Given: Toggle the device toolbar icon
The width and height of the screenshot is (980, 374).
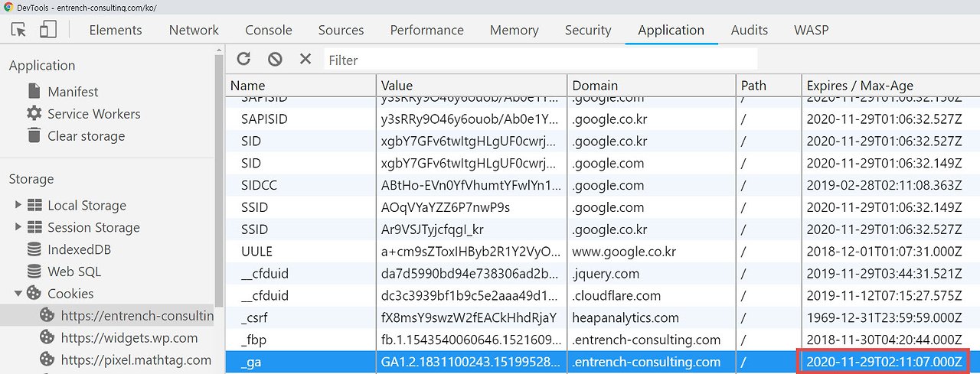Looking at the screenshot, I should click(x=48, y=30).
